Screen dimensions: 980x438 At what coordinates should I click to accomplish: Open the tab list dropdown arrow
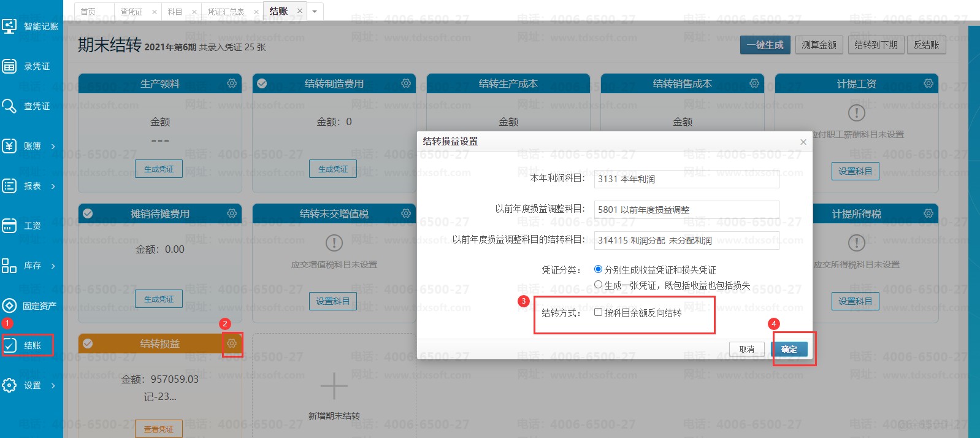[315, 12]
